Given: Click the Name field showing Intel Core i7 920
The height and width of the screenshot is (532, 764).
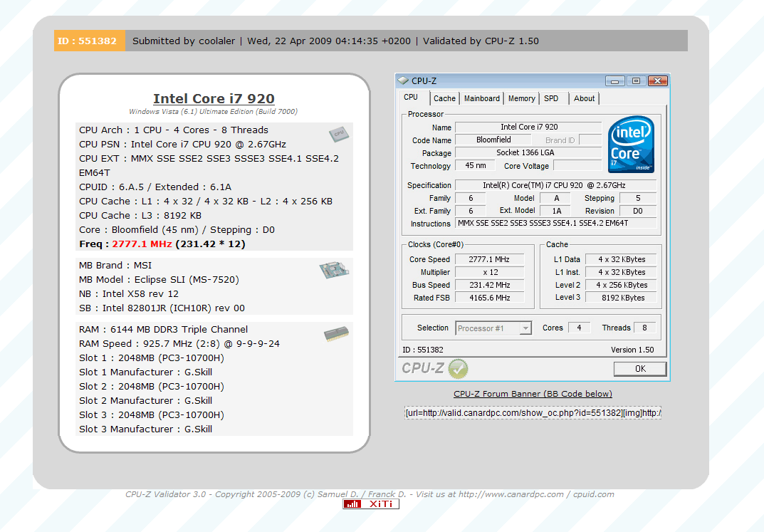Looking at the screenshot, I should click(x=528, y=127).
